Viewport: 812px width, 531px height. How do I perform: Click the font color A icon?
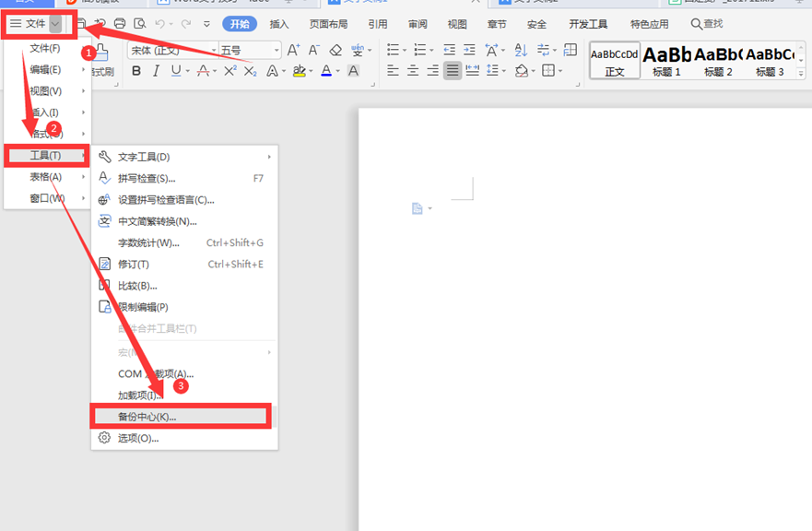point(326,71)
